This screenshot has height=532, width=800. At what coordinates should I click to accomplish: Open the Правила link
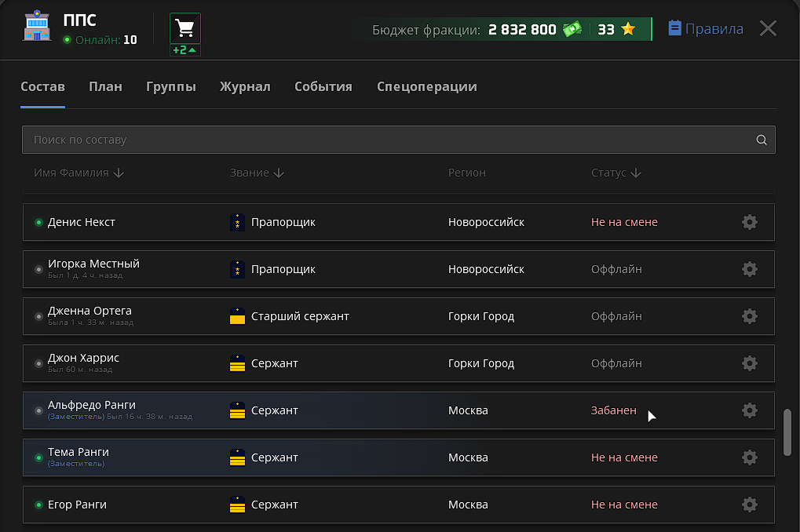coord(705,29)
